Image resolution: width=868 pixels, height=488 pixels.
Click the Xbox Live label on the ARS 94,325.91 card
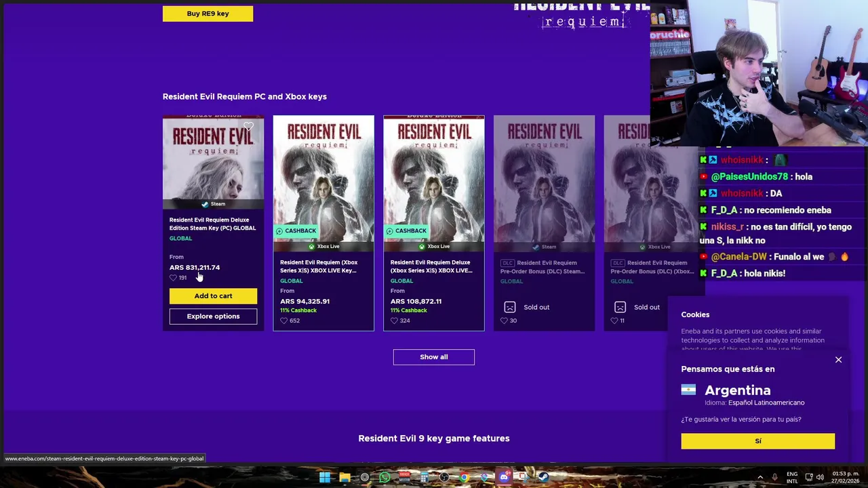pyautogui.click(x=324, y=247)
